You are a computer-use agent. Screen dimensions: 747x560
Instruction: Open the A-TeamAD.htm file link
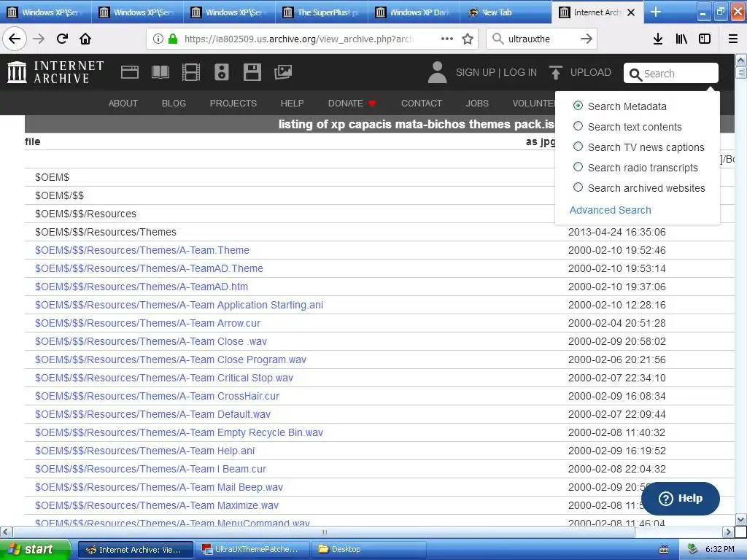tap(142, 287)
